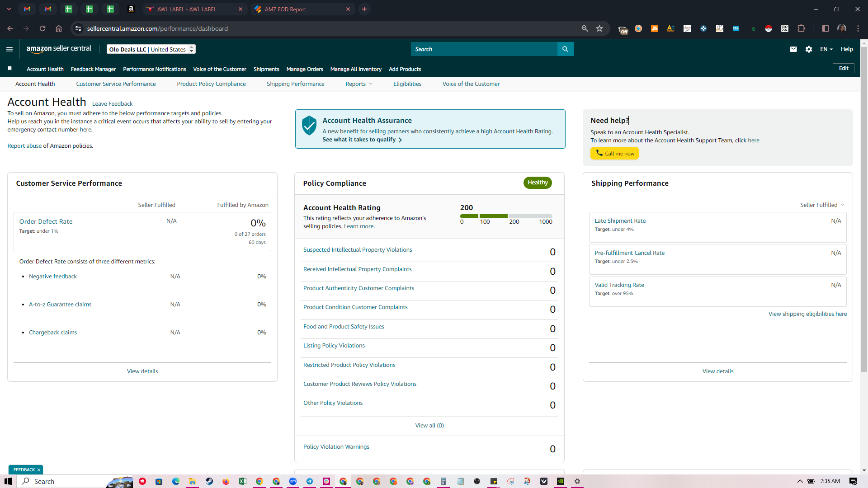View site information icon in address bar
Viewport: 868px width, 488px height.
pos(78,28)
